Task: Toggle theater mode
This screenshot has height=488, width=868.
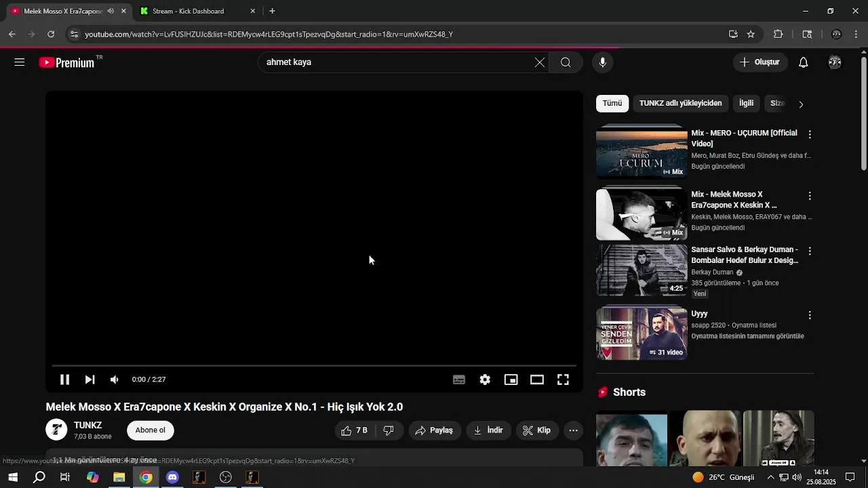Action: click(537, 380)
